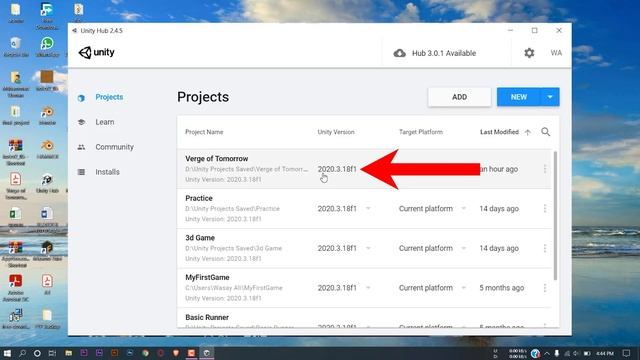This screenshot has height=360, width=640.
Task: Open Brave browser from the taskbar
Action: 176,353
